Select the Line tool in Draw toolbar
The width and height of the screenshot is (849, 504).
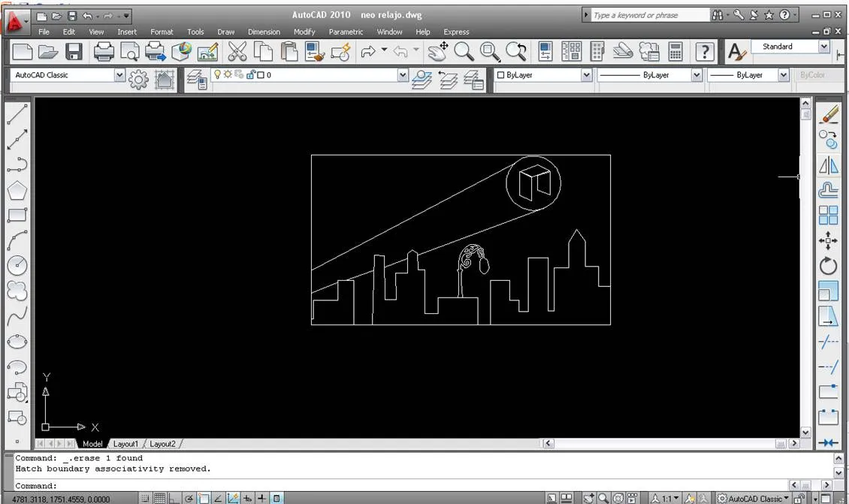pyautogui.click(x=17, y=114)
